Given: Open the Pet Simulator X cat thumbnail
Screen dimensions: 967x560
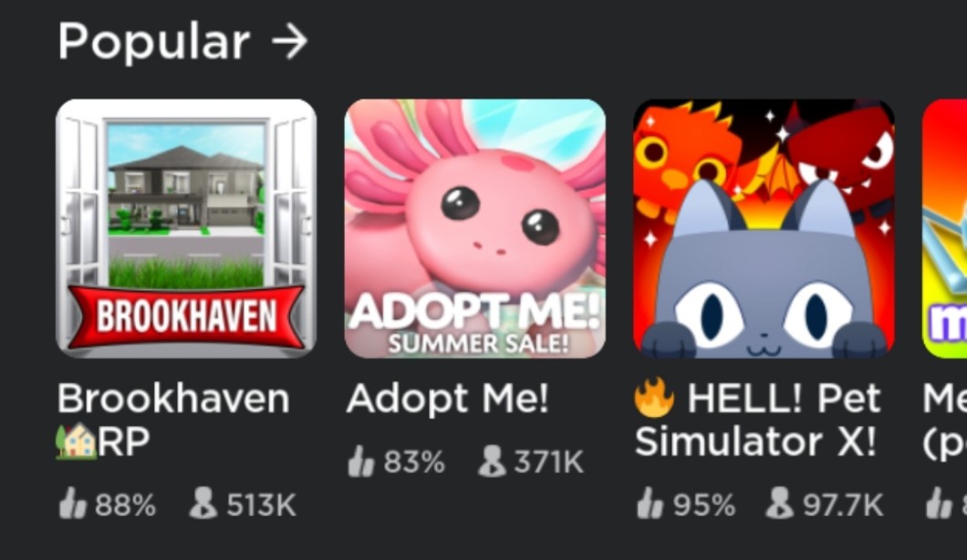Looking at the screenshot, I should pyautogui.click(x=764, y=228).
